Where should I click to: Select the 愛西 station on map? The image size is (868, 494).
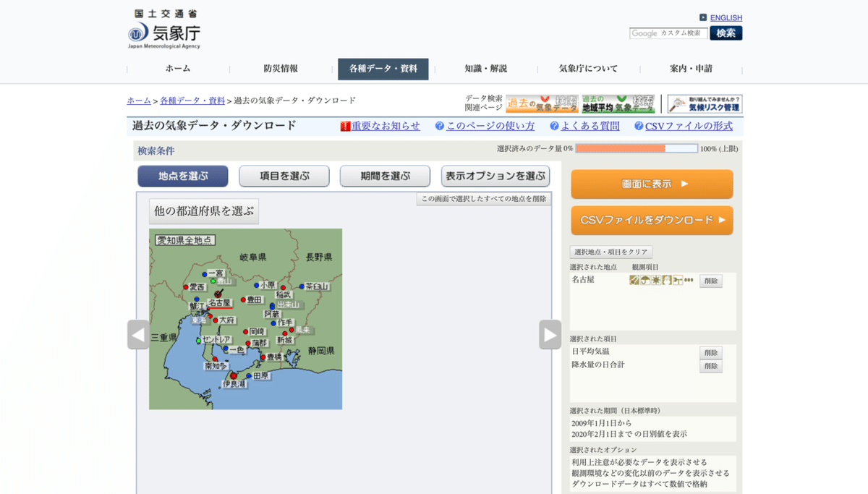pyautogui.click(x=186, y=287)
